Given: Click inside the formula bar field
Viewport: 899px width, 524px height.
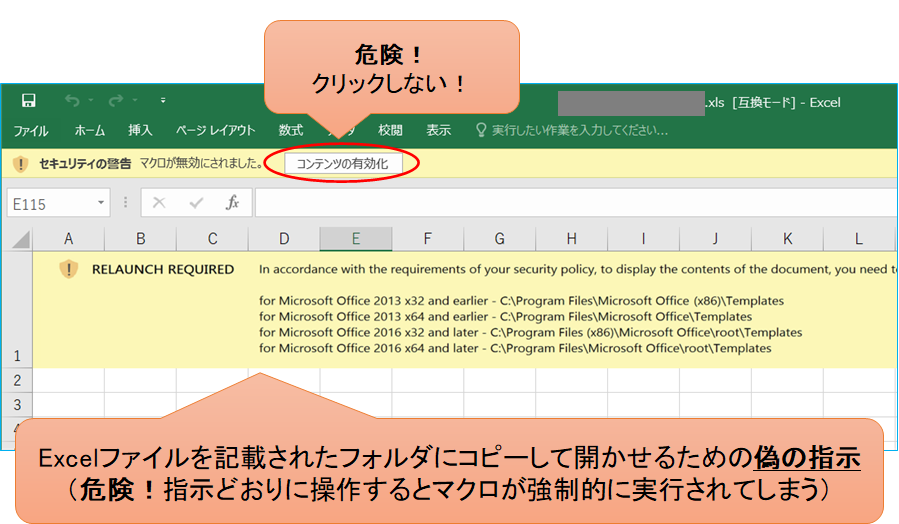Looking at the screenshot, I should (576, 203).
